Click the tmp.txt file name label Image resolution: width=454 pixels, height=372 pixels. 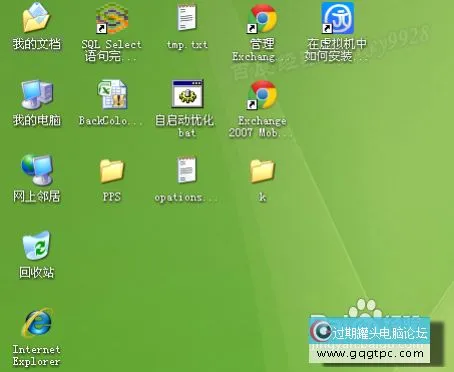point(187,44)
